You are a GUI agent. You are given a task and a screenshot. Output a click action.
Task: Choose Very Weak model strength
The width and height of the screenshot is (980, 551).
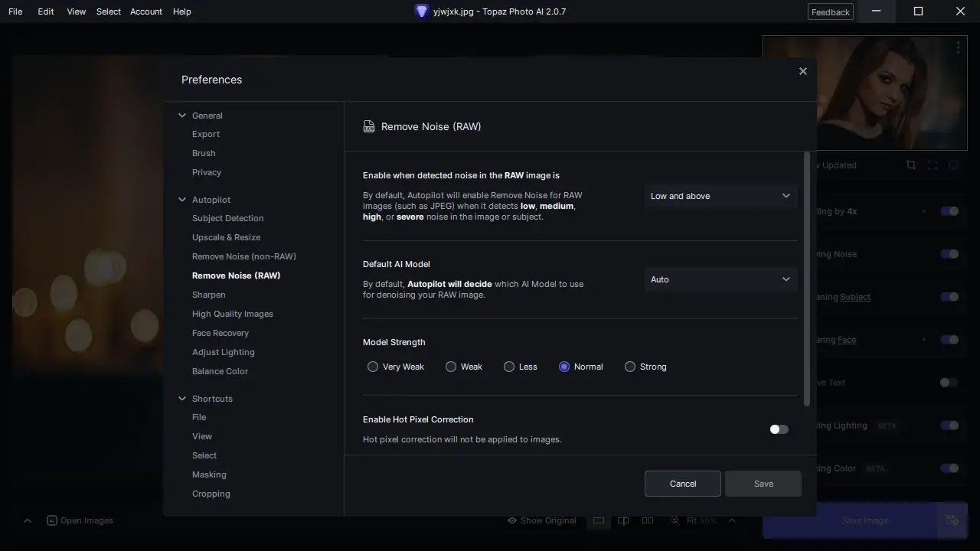pyautogui.click(x=373, y=367)
